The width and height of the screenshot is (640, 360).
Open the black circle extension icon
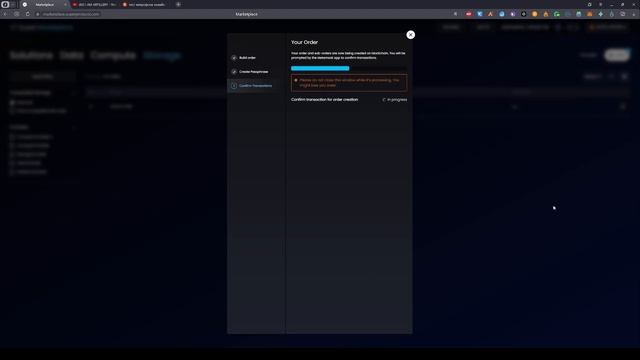tap(524, 14)
